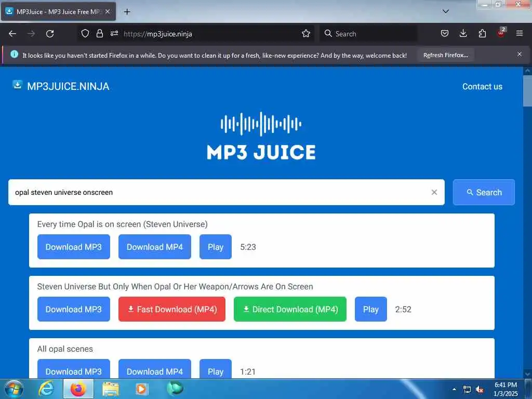Click the page vertical scrollbar thumb
532x399 pixels.
[x=527, y=91]
